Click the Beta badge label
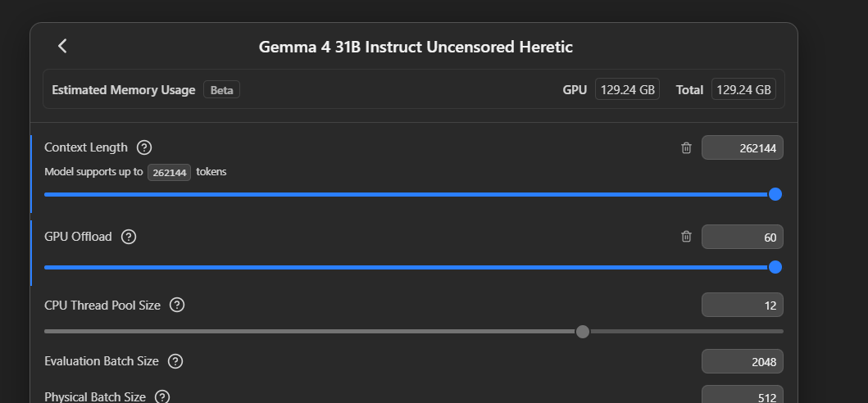Screen dimensions: 868x403 pyautogui.click(x=221, y=89)
